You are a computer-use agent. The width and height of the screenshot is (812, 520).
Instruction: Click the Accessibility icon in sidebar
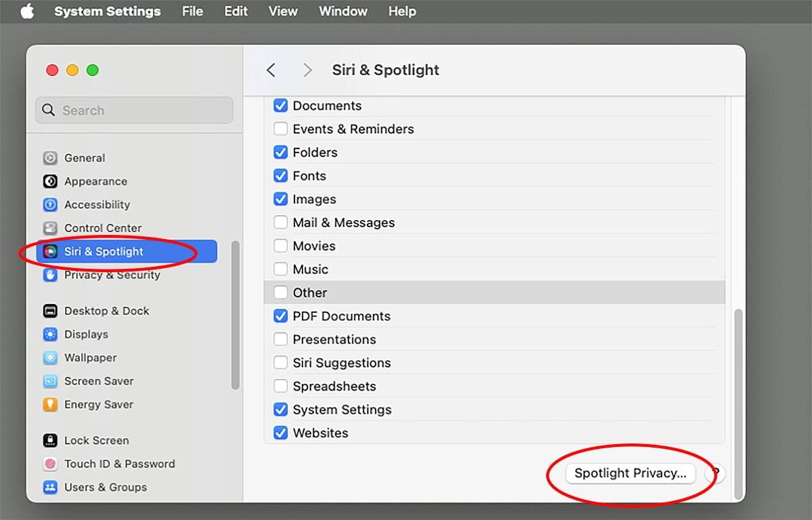(50, 204)
